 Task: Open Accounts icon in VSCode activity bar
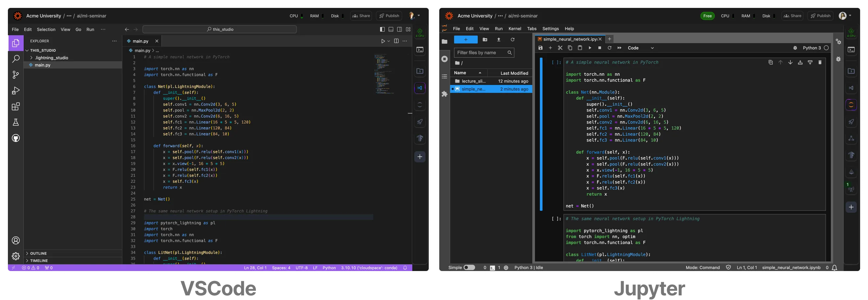pyautogui.click(x=16, y=241)
